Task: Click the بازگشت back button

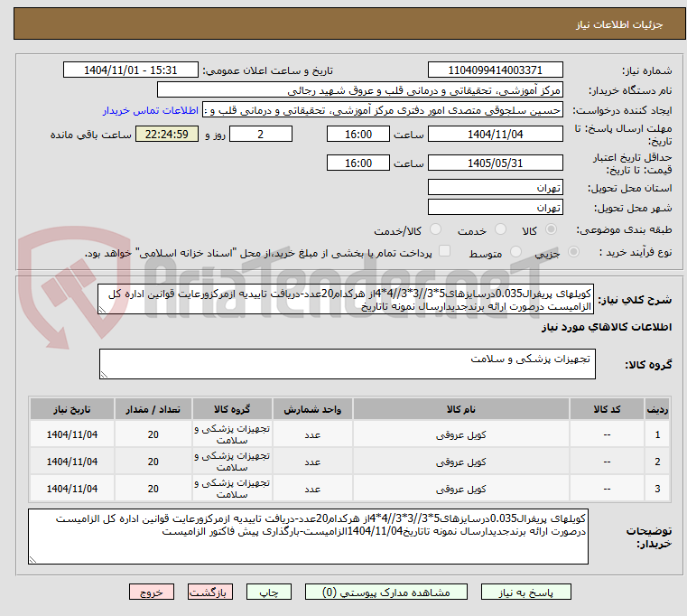Action: 209,592
